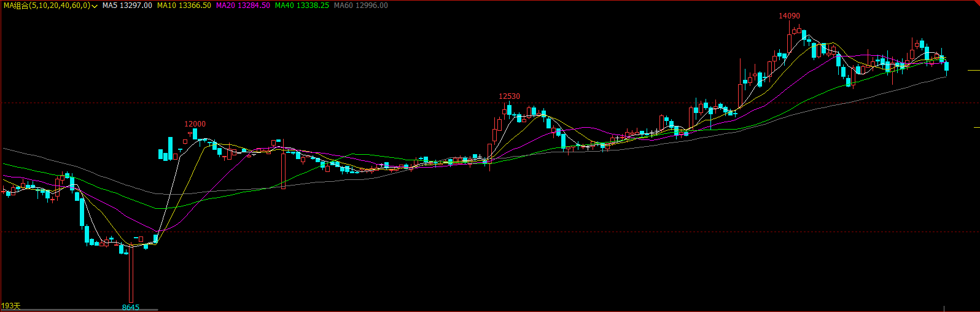Click the 193天 day count label

point(10,306)
